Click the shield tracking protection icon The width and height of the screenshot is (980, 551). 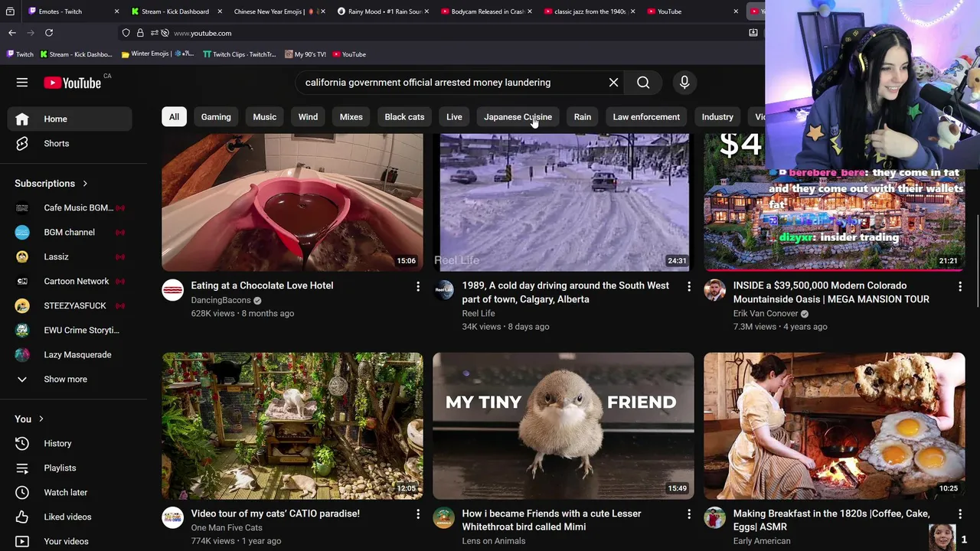(126, 33)
